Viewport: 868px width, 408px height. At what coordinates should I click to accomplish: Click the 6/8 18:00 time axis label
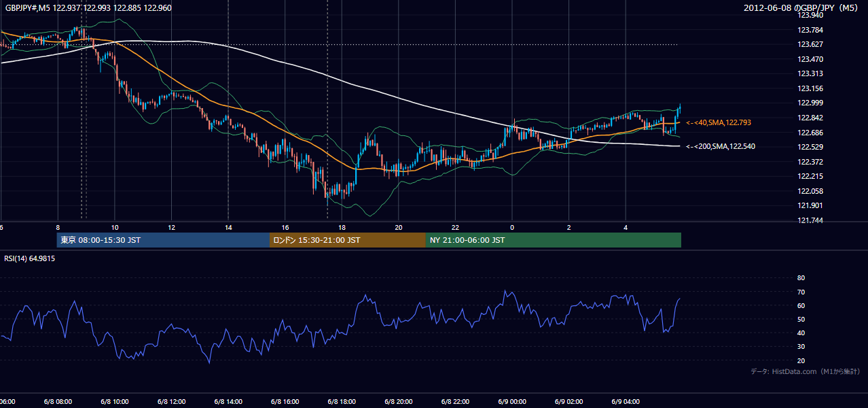[342, 401]
